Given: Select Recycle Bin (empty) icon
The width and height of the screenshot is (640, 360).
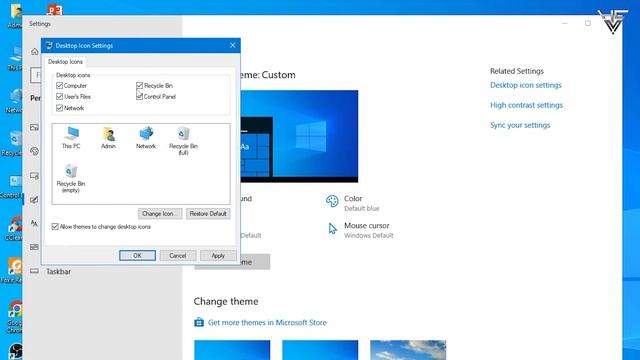Looking at the screenshot, I should (71, 178).
